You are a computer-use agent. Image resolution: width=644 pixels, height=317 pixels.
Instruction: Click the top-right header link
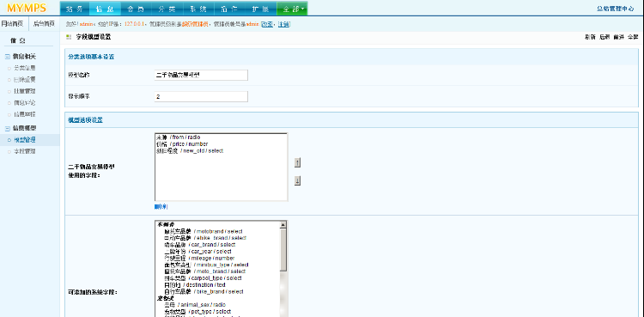(615, 9)
